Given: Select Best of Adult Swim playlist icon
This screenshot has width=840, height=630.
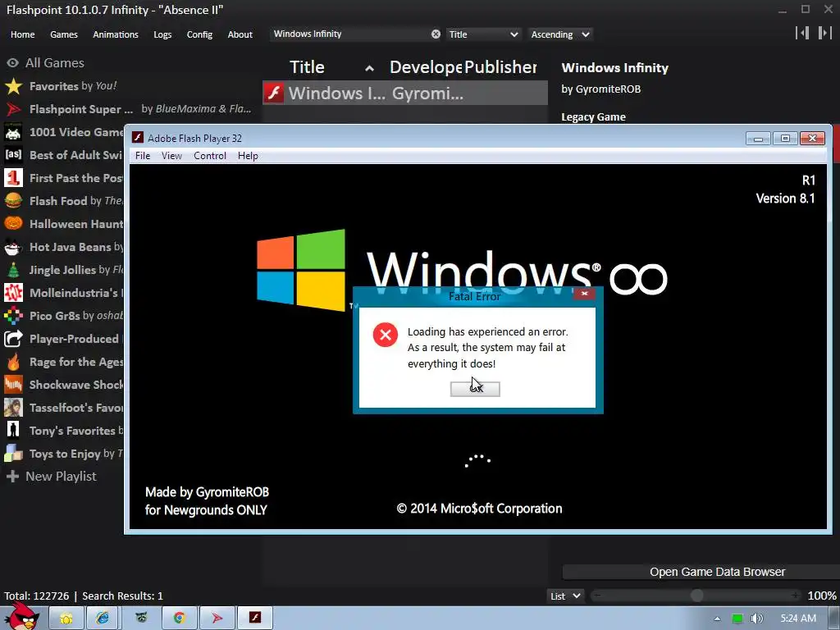Looking at the screenshot, I should [x=13, y=155].
